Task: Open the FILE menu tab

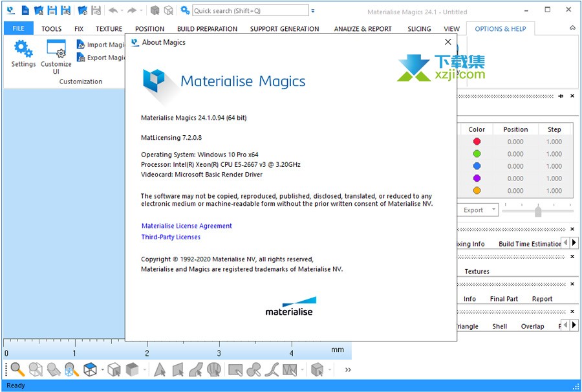Action: tap(19, 28)
